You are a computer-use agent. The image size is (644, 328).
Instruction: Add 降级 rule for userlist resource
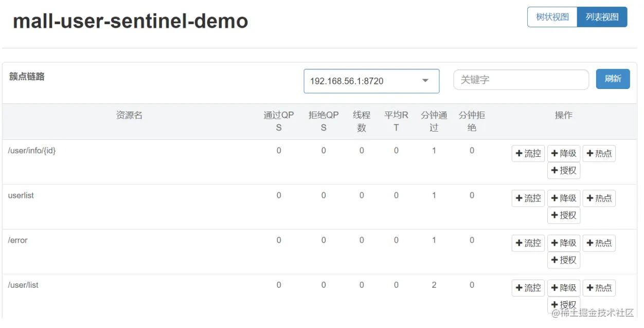pos(563,198)
